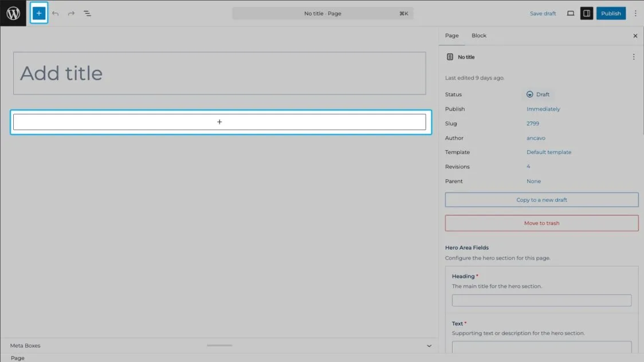
Task: Set the page parent from None
Action: (533, 181)
